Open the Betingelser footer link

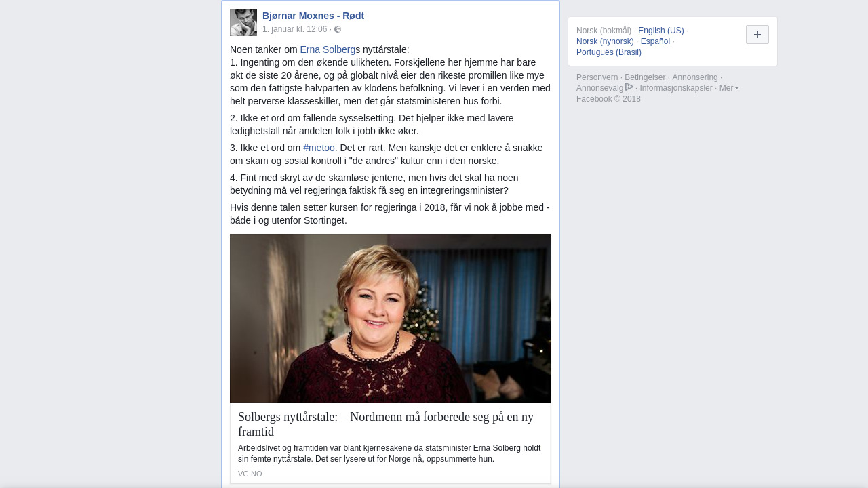645,77
